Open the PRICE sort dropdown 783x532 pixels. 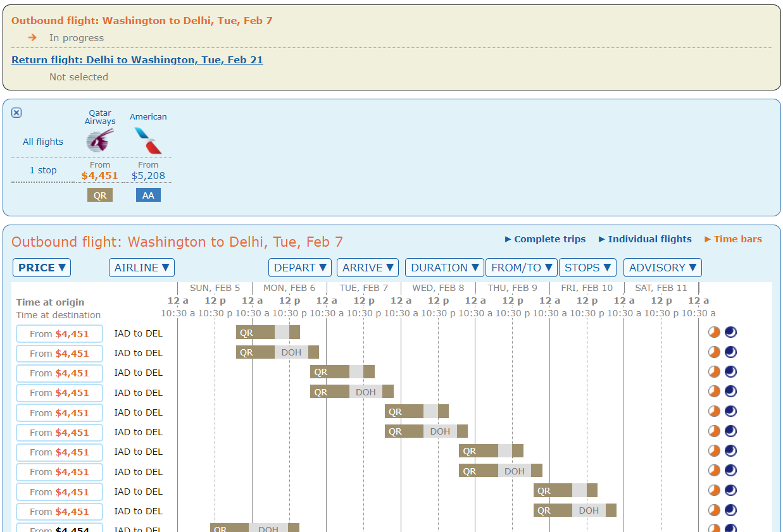coord(42,268)
